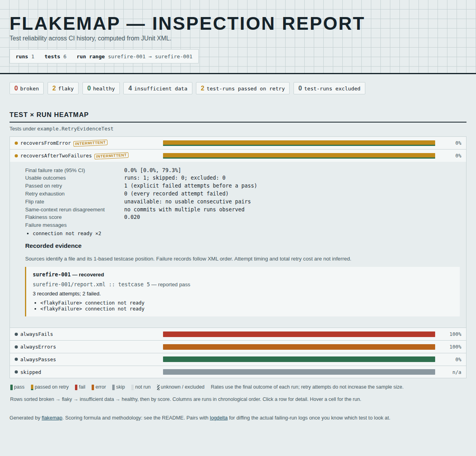
Task: Click the orange alwaysErrors heatmap bar
Action: click(299, 347)
